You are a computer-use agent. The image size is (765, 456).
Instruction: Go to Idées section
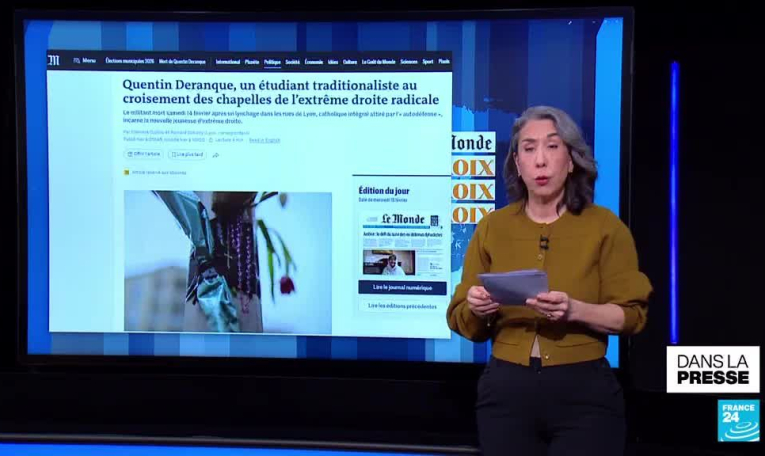pos(333,62)
